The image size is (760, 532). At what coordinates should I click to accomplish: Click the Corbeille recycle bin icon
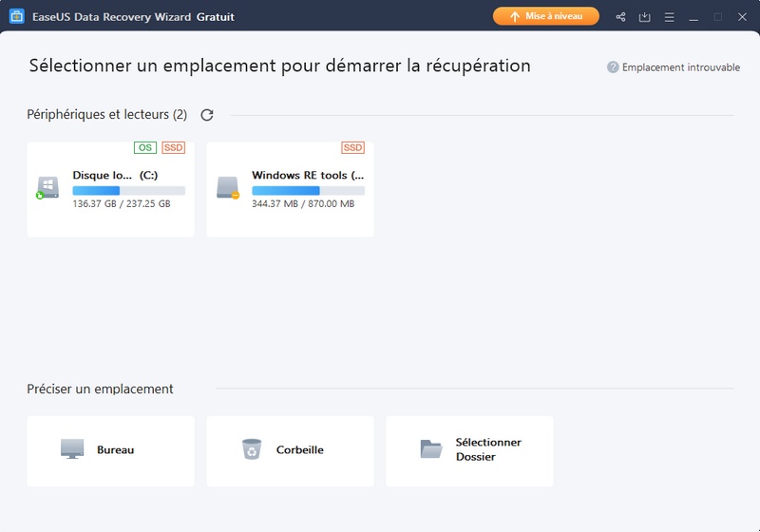pyautogui.click(x=252, y=449)
